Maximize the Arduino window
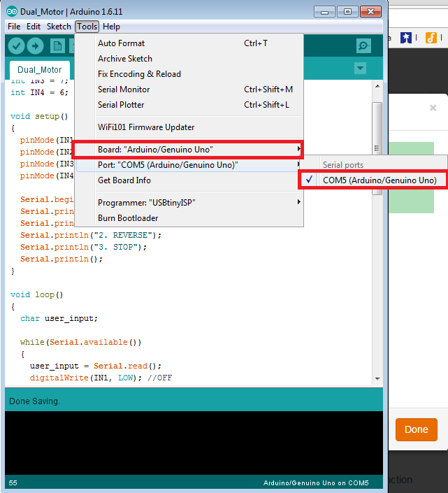The image size is (448, 493). (347, 13)
